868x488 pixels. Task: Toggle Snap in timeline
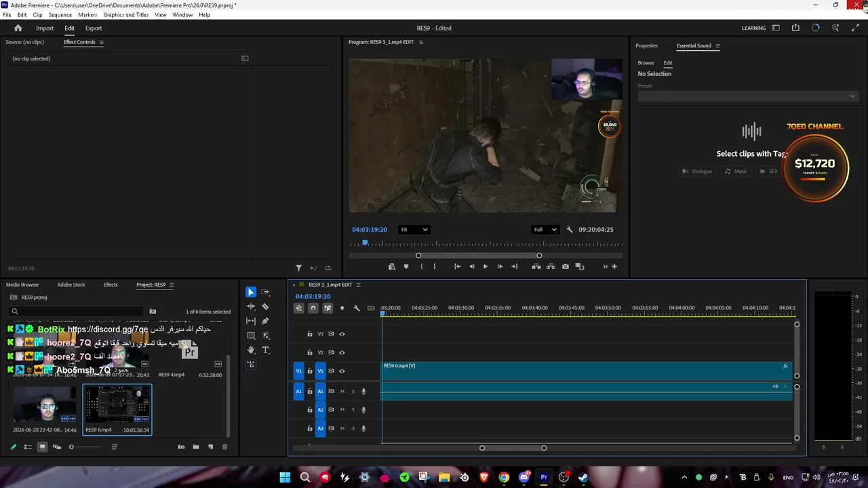pos(313,308)
